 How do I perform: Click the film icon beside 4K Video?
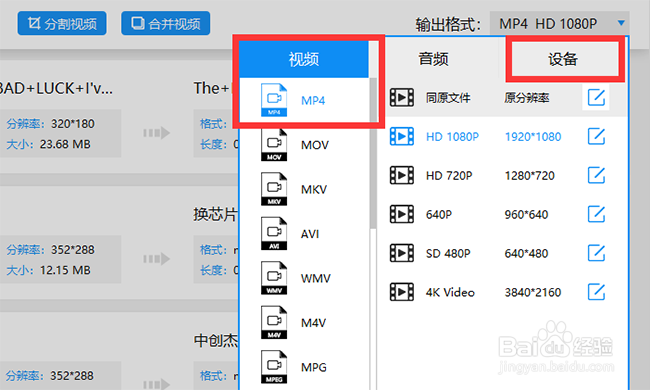point(402,292)
